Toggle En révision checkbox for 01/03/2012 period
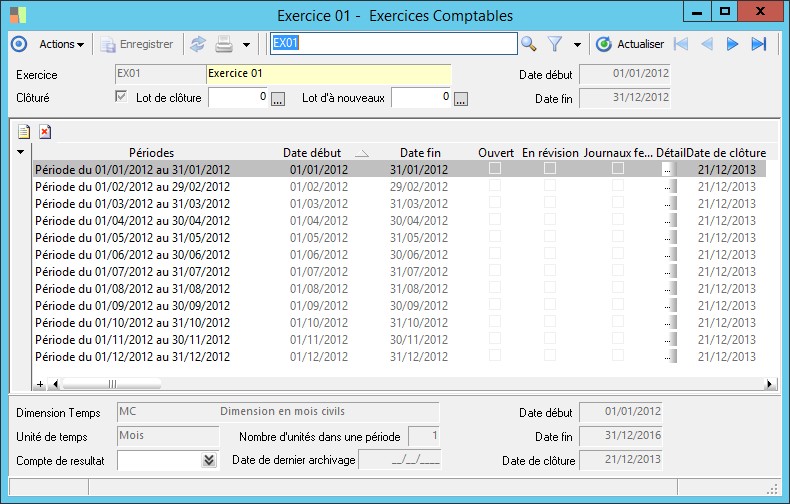Viewport: 790px width, 504px height. (550, 202)
